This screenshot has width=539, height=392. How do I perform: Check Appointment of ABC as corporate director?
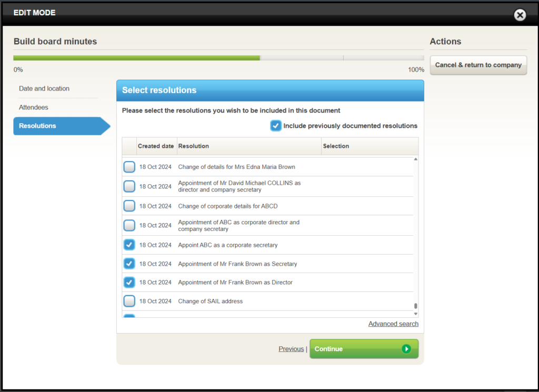point(129,225)
